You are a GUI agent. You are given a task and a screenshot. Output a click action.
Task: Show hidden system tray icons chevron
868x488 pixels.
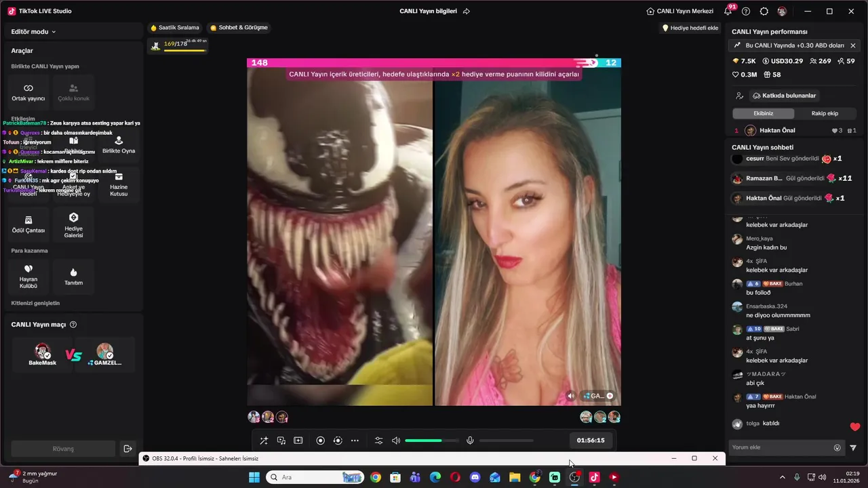pos(782,477)
